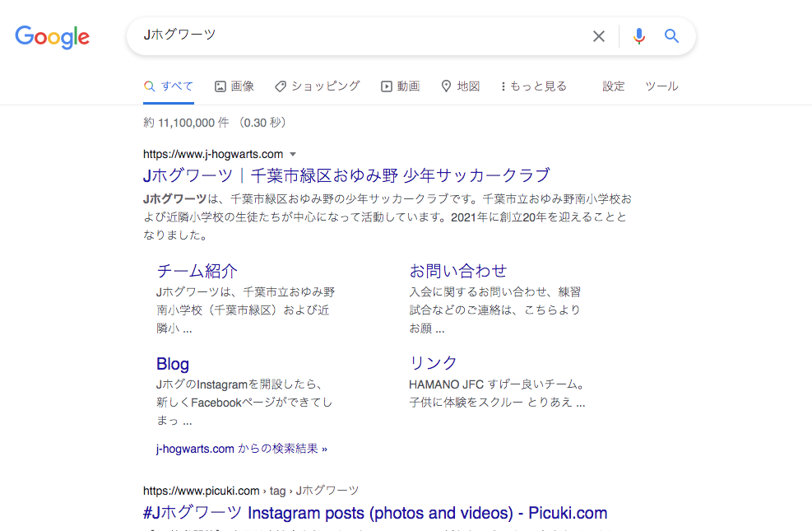Image resolution: width=812 pixels, height=531 pixels.
Task: Run the search with the magnifier icon
Action: (x=671, y=35)
